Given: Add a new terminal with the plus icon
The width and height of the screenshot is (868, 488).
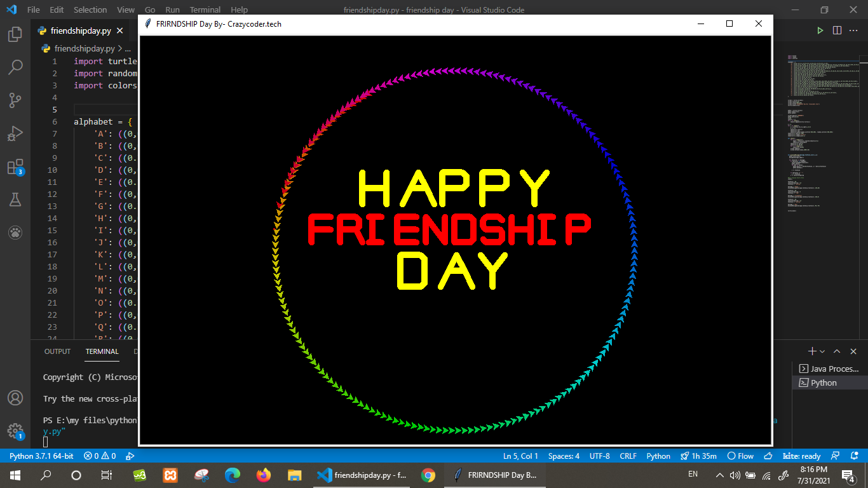Looking at the screenshot, I should pos(811,351).
